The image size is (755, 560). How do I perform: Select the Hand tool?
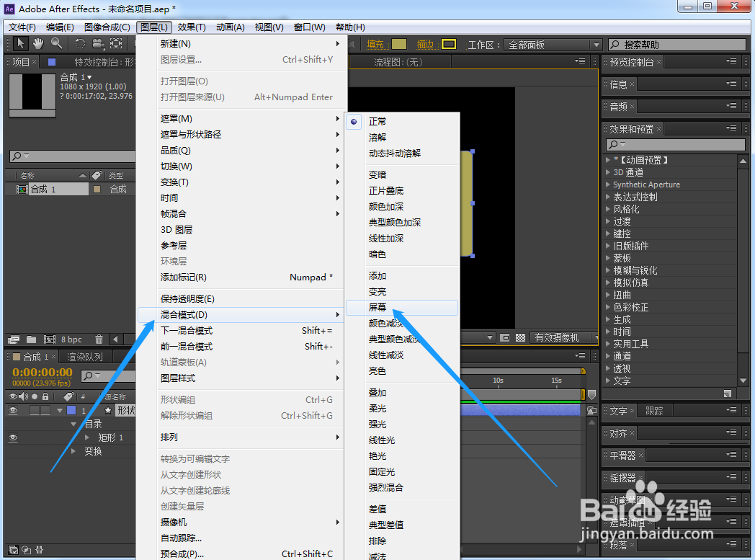tap(38, 44)
